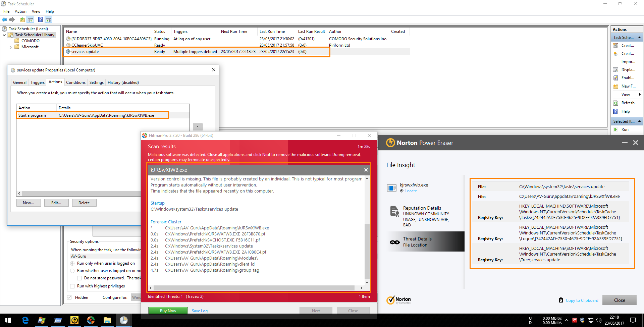
Task: Click Copy to Clipboard in Norton
Action: coord(582,301)
